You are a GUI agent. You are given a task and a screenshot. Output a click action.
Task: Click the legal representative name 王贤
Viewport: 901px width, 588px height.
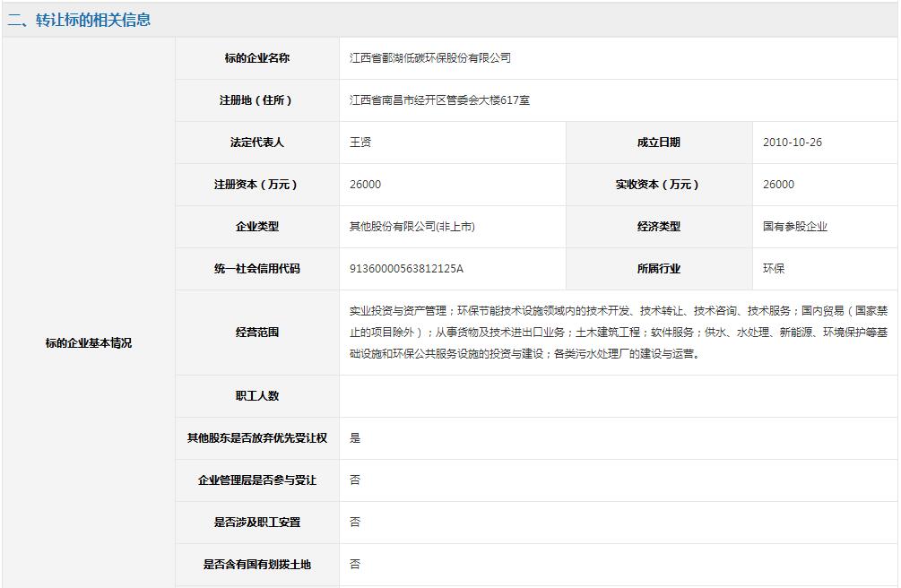360,143
